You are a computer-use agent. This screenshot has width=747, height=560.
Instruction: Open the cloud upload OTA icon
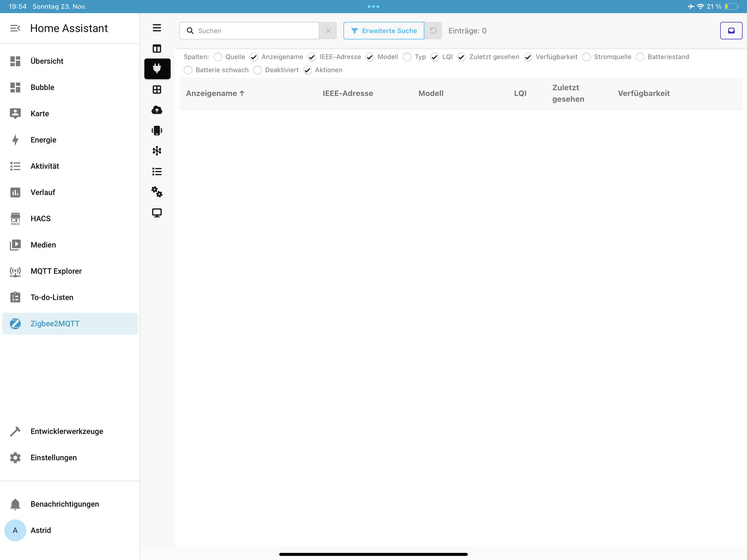[157, 110]
